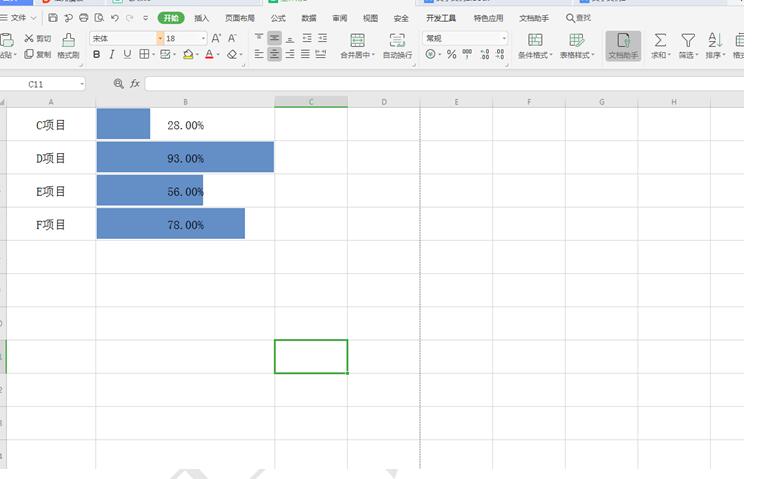Image resolution: width=757 pixels, height=479 pixels.
Task: Switch to the Insert (插入) tab
Action: 202,18
